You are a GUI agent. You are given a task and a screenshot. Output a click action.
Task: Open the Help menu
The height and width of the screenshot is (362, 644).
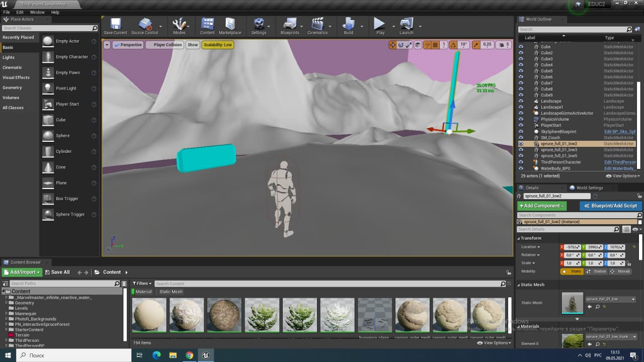pos(55,12)
